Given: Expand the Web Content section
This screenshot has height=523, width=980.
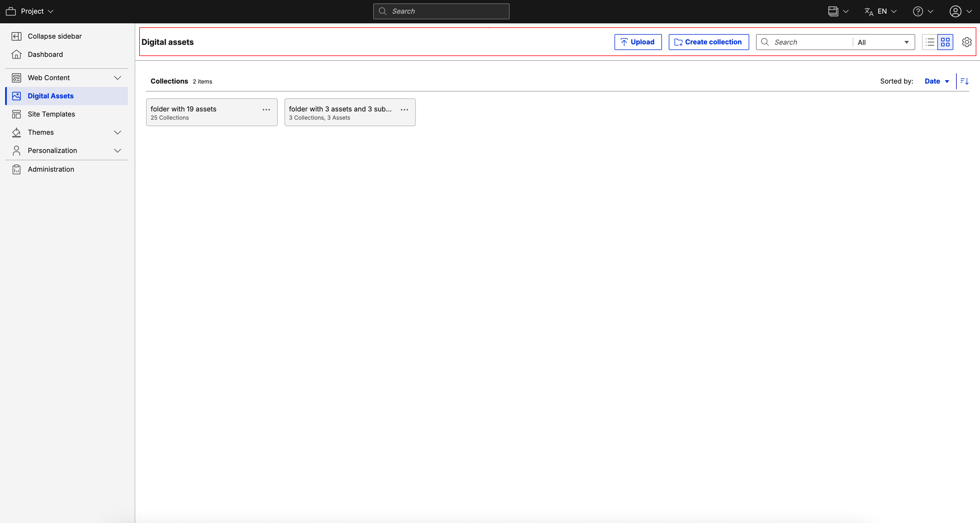Looking at the screenshot, I should click(118, 78).
